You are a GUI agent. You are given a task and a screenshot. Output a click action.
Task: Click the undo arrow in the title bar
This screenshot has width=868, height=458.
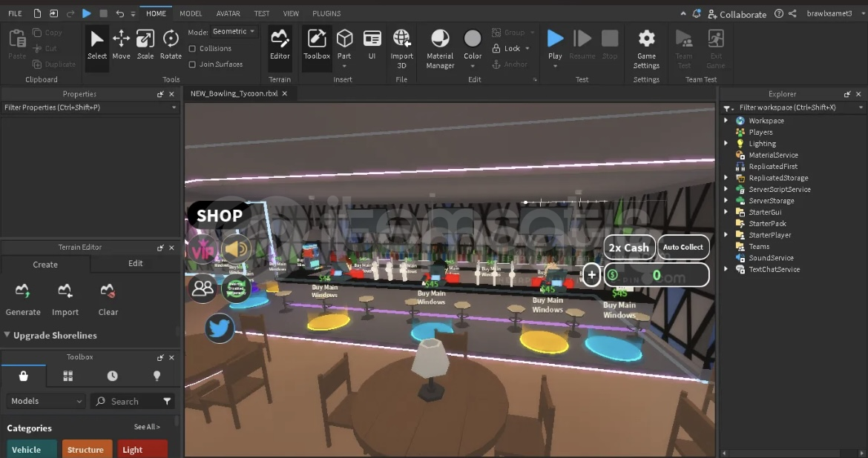(119, 13)
